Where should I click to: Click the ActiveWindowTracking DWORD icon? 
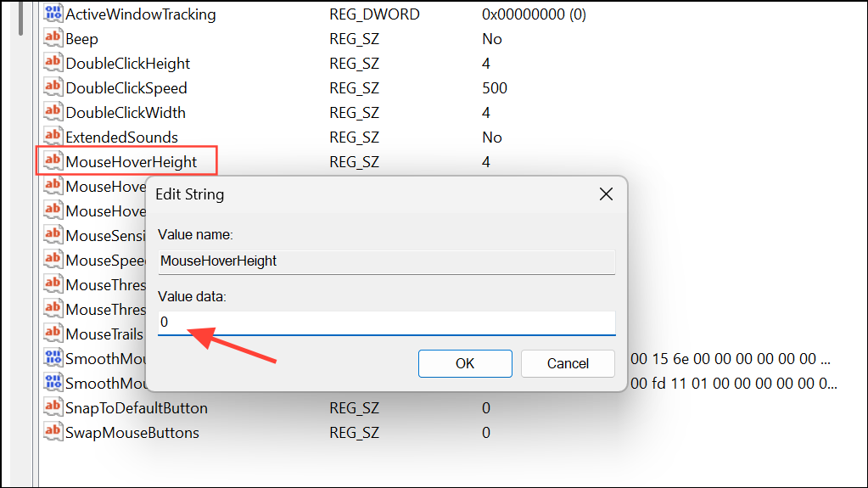[x=53, y=14]
